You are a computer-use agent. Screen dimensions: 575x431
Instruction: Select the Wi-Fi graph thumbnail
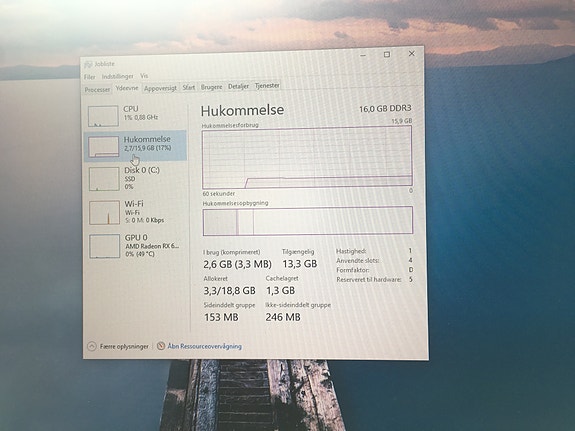pos(105,212)
